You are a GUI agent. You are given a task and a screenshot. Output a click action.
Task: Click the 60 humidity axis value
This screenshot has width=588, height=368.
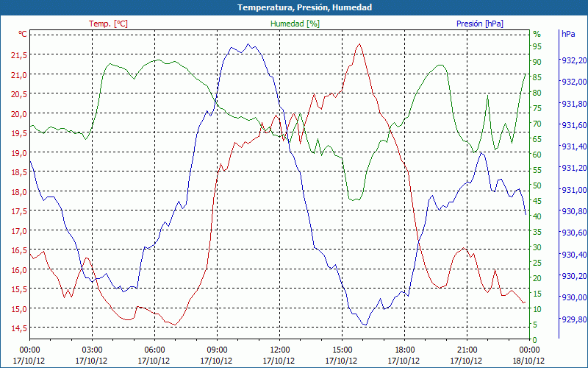click(x=537, y=155)
